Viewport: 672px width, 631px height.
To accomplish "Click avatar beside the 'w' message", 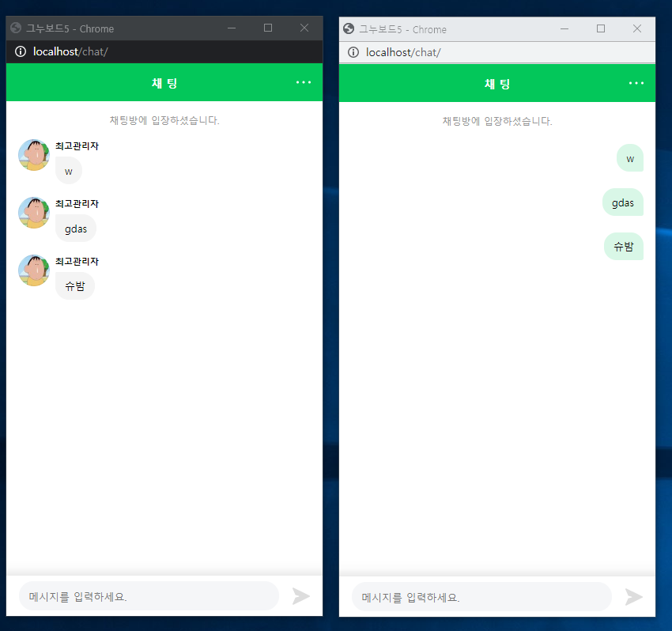I will [34, 155].
